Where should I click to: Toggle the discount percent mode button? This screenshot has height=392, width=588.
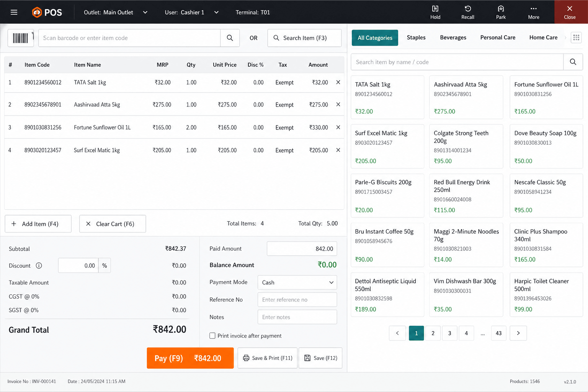[x=105, y=266]
